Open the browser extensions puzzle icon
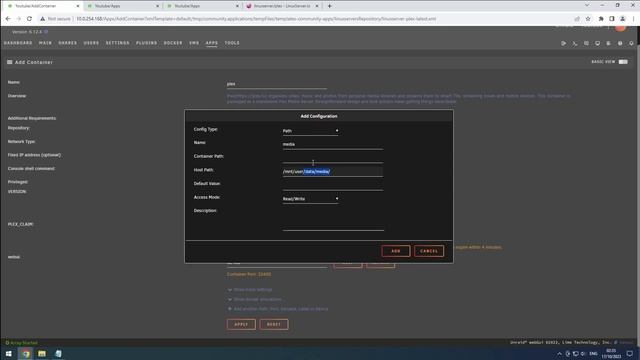 pyautogui.click(x=601, y=19)
